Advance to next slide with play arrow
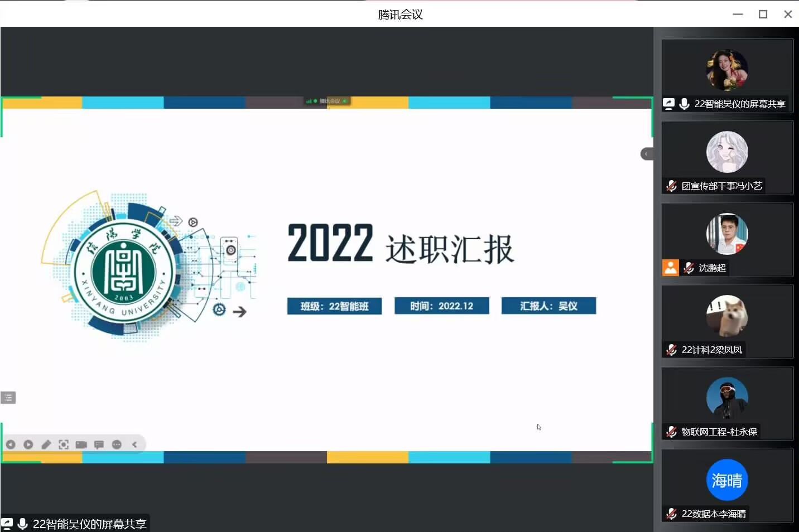 pos(28,444)
